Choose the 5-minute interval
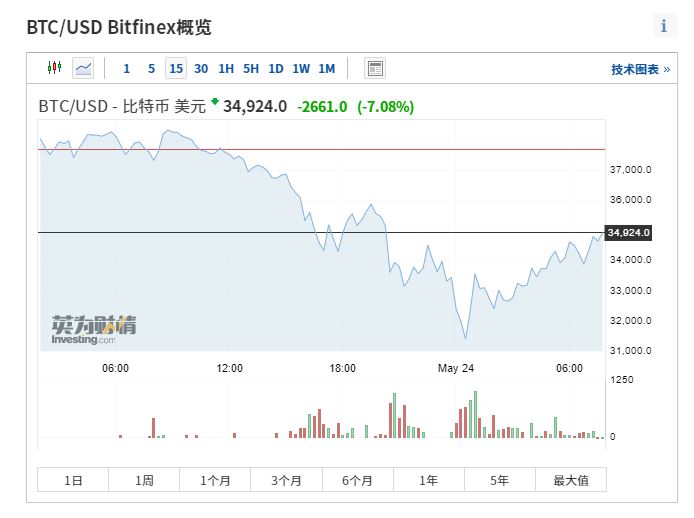 click(151, 68)
